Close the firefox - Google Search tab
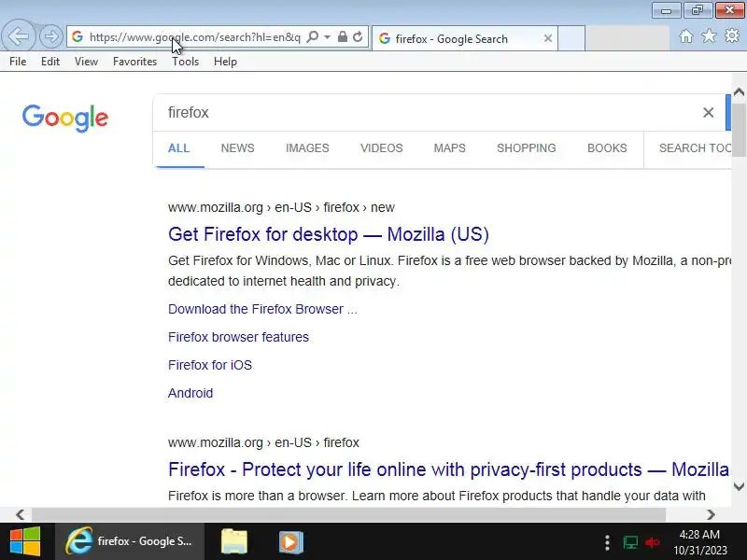 click(x=548, y=38)
